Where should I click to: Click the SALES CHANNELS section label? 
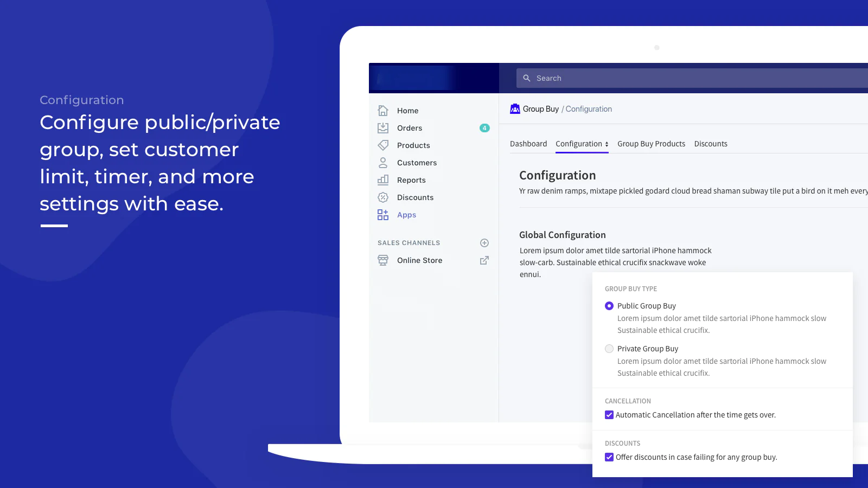click(409, 243)
